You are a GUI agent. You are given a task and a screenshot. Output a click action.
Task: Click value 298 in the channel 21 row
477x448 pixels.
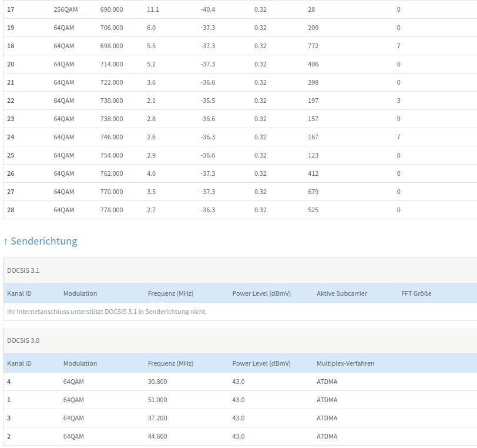[313, 82]
